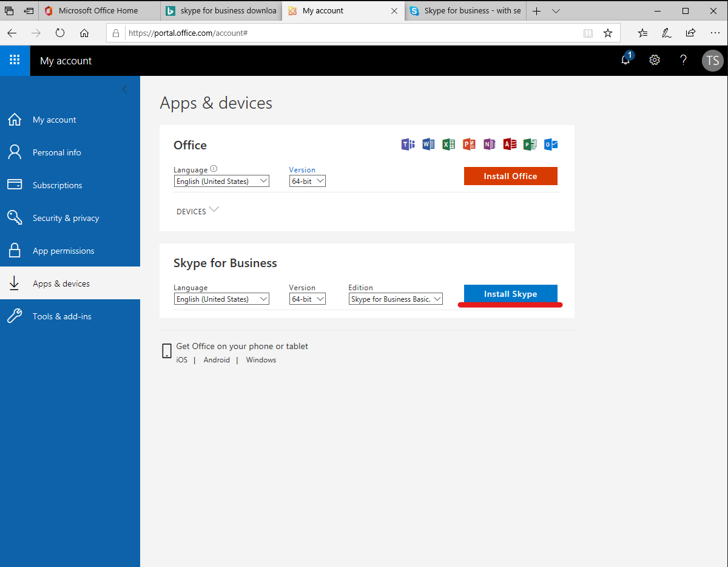Viewport: 728px width, 567px height.
Task: Click the Install Skype button
Action: click(510, 293)
